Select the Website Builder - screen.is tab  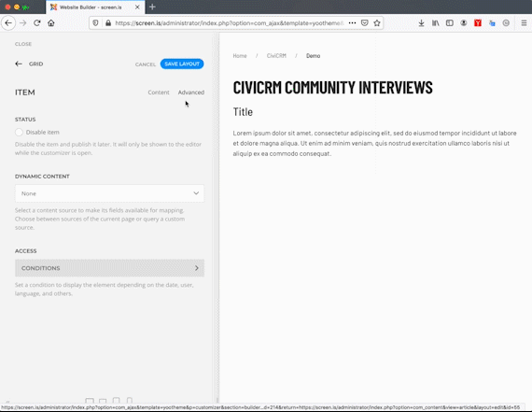(95, 7)
